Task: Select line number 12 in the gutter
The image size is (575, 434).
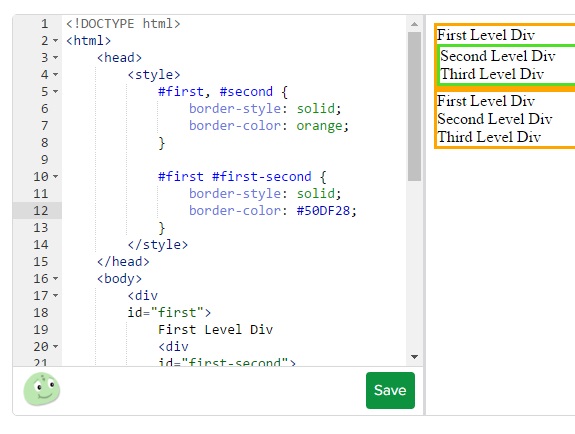Action: (41, 211)
